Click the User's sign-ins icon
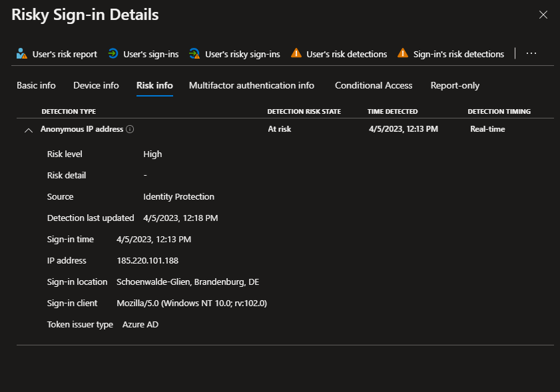This screenshot has width=560, height=392. click(x=113, y=54)
